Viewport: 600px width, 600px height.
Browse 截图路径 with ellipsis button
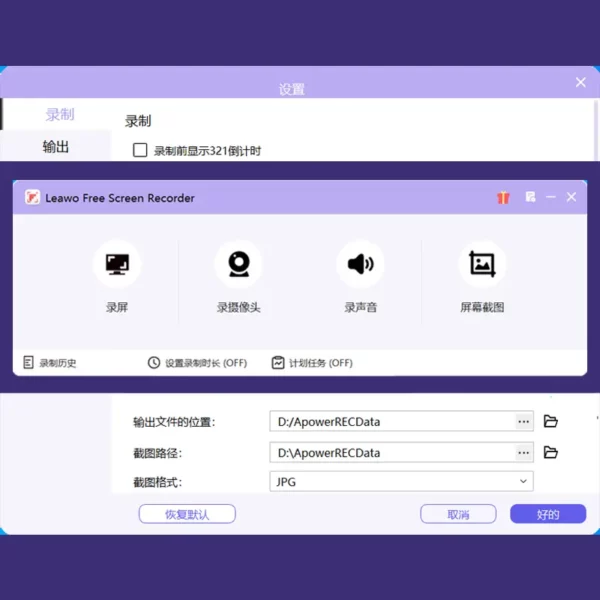523,453
